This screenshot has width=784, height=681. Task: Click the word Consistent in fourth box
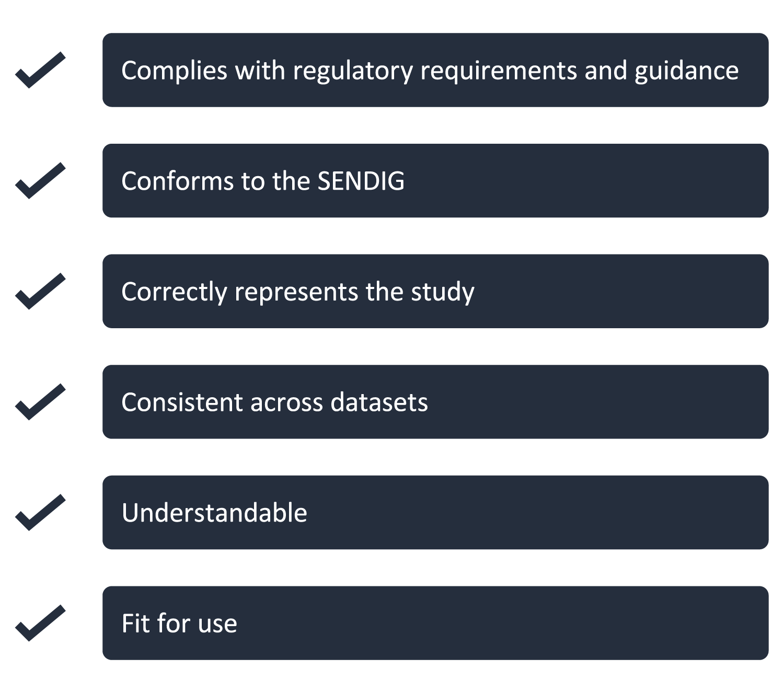(182, 402)
